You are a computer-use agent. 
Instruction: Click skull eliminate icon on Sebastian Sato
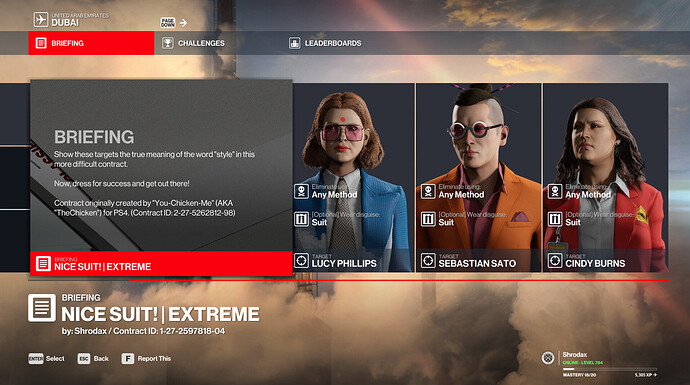[x=428, y=191]
